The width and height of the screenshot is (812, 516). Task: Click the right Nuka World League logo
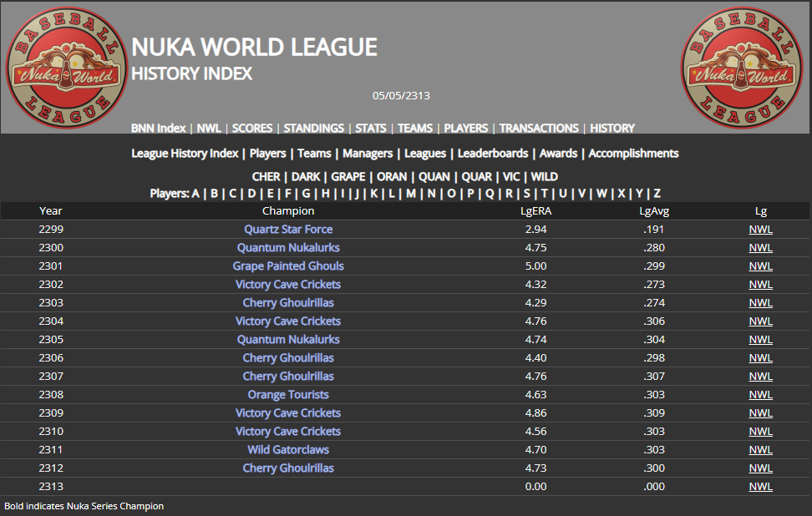pyautogui.click(x=735, y=68)
